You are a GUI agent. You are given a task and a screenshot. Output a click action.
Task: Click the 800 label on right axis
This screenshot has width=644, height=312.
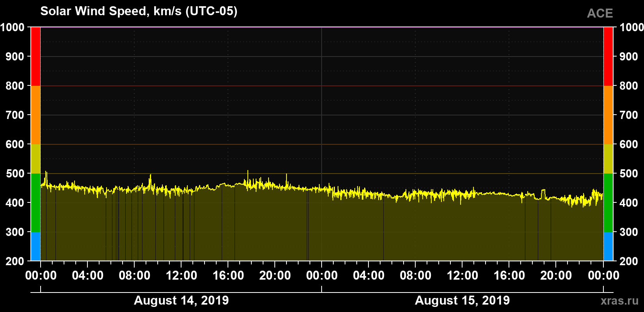point(629,86)
